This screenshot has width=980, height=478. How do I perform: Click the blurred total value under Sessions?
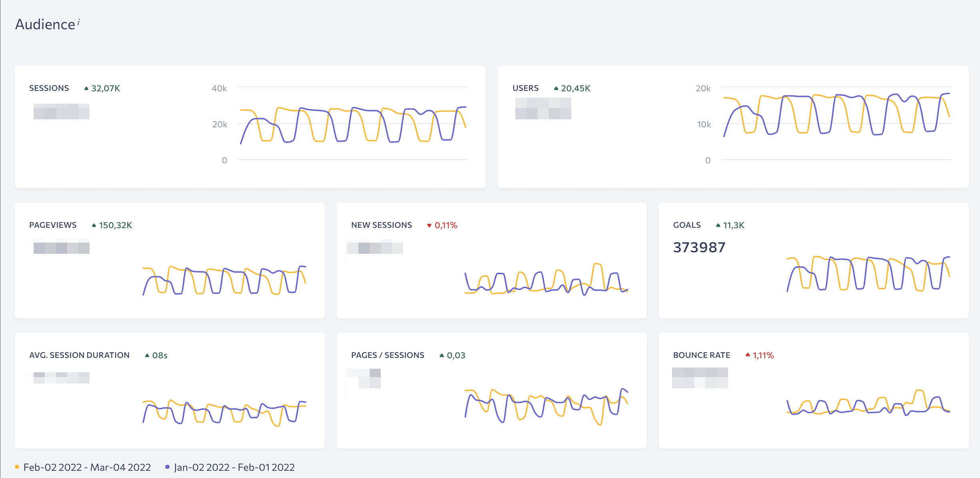62,111
